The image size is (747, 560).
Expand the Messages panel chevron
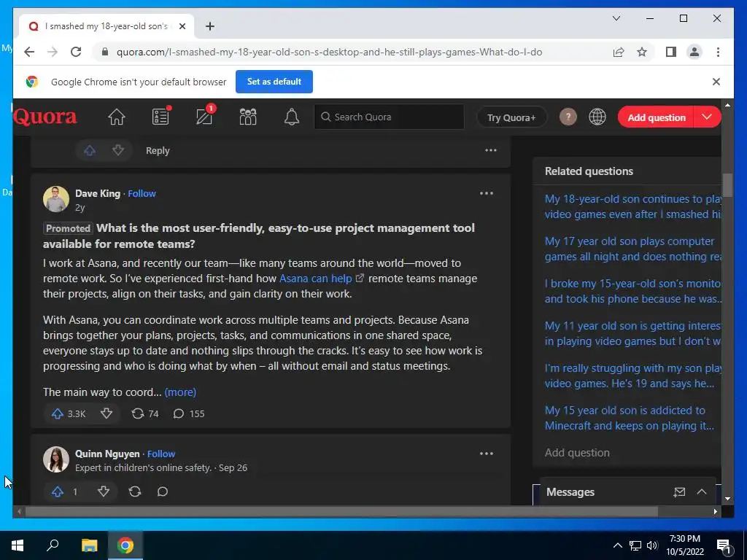702,492
